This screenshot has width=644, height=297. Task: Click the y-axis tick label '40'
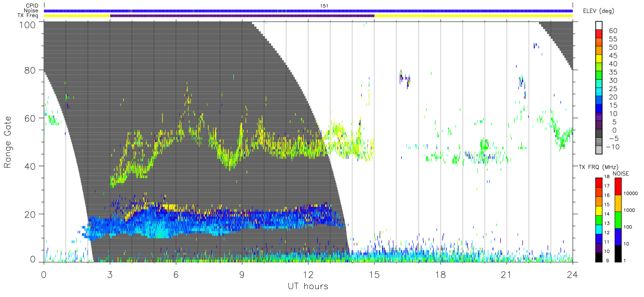point(30,166)
